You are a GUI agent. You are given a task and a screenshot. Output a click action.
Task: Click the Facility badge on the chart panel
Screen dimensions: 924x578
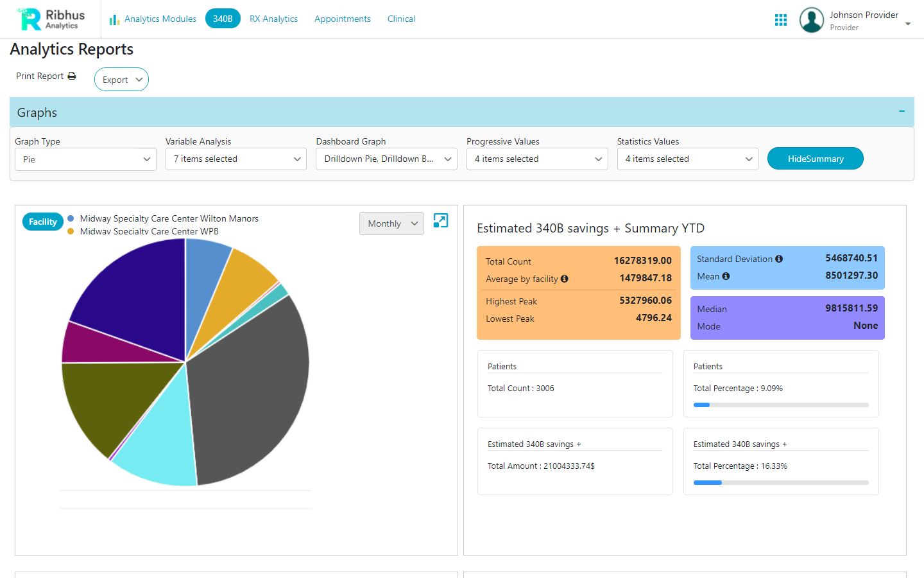[42, 221]
